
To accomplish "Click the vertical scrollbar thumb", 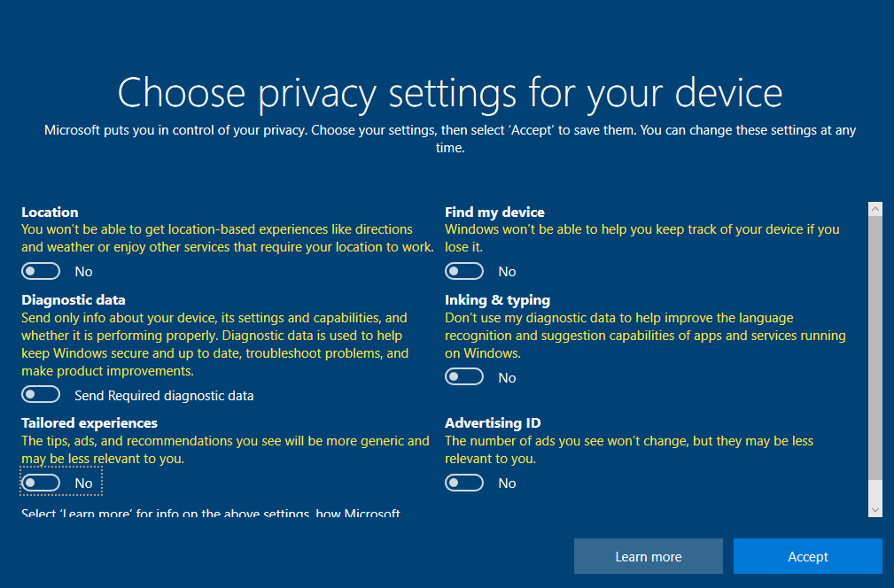I will click(875, 347).
